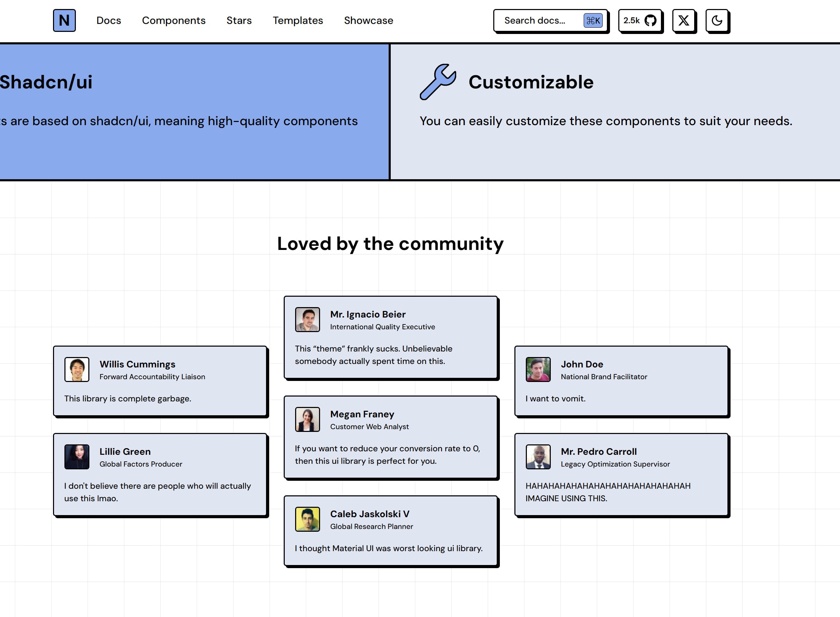Open the Templates nav item

(298, 20)
